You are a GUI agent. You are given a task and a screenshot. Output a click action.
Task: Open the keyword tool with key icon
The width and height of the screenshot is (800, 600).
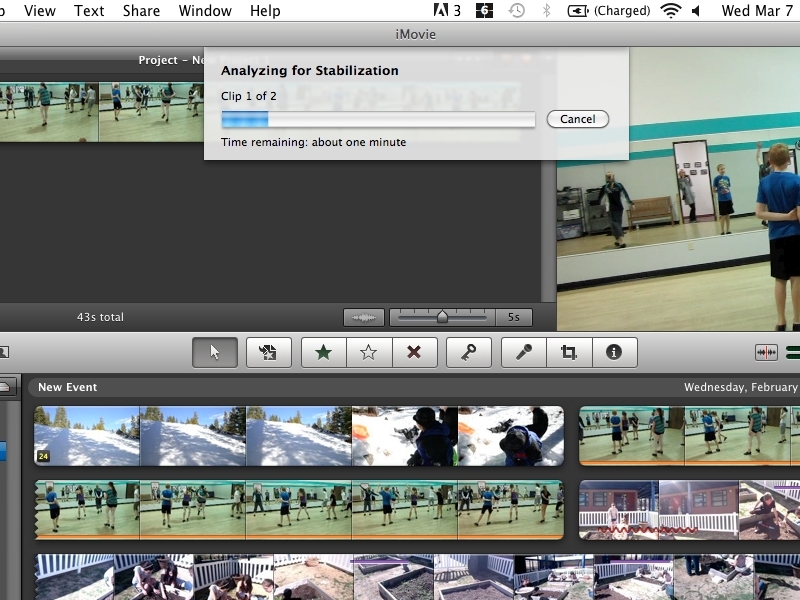468,352
